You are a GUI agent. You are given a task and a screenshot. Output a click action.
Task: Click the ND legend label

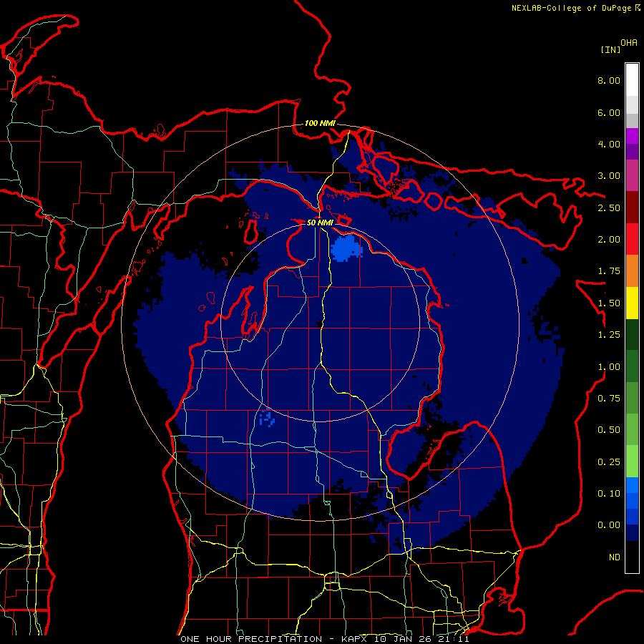pos(615,557)
